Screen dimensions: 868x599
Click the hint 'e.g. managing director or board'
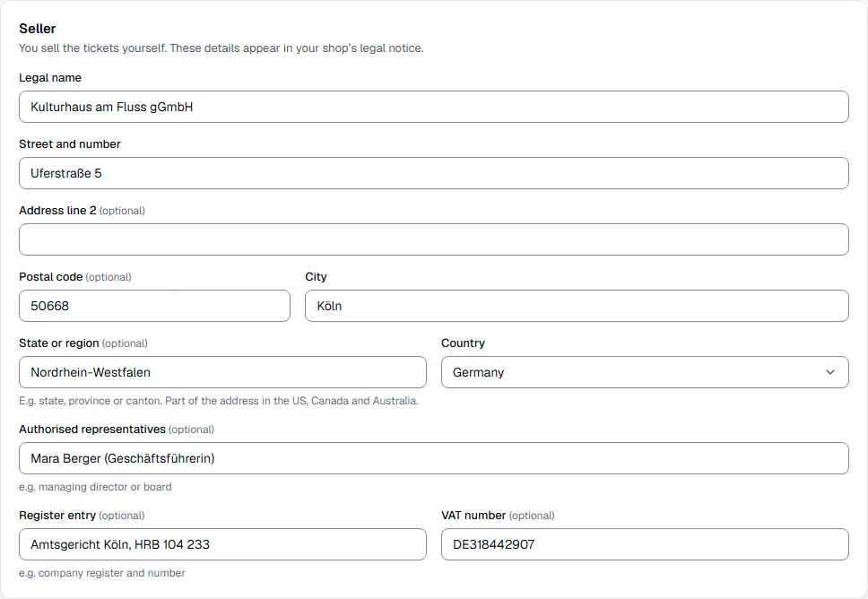tap(95, 487)
